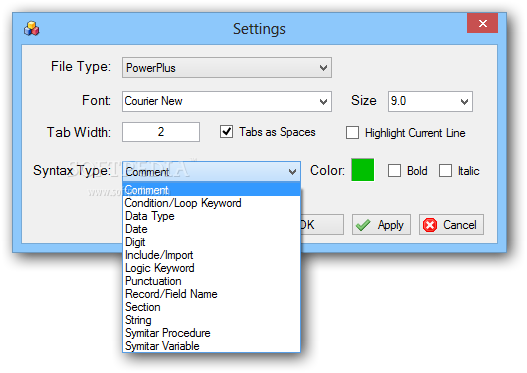The height and width of the screenshot is (373, 527).
Task: Click the green checkmark on Apply
Action: click(x=363, y=225)
